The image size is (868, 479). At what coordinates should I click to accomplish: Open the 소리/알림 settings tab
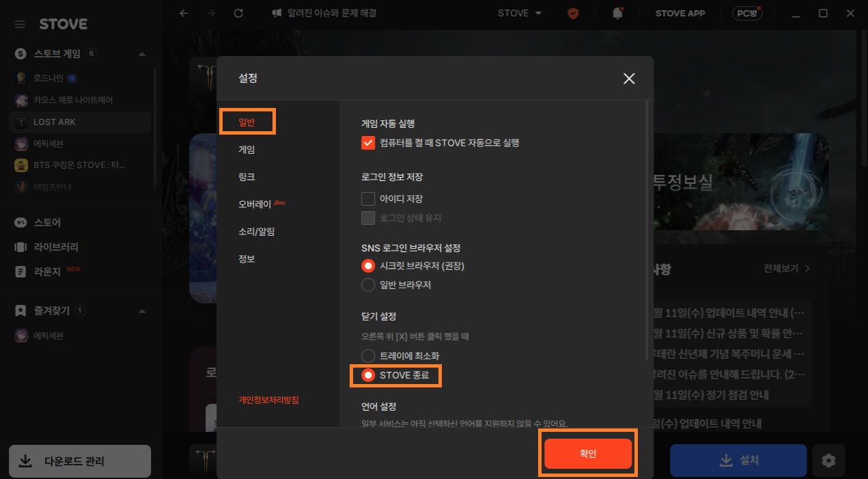pyautogui.click(x=256, y=232)
